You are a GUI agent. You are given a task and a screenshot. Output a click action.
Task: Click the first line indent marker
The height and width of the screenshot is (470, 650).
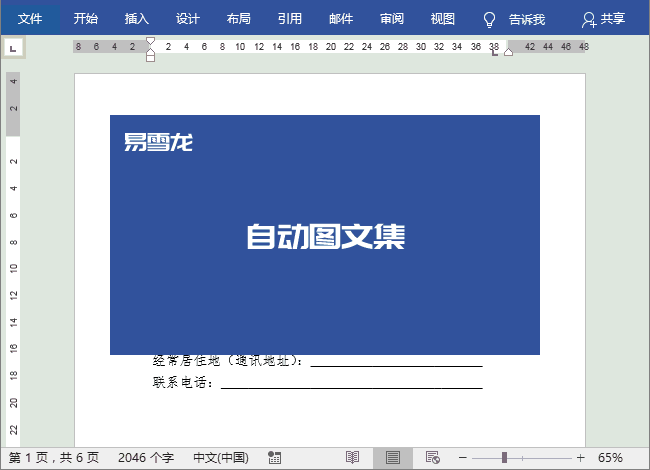point(150,41)
